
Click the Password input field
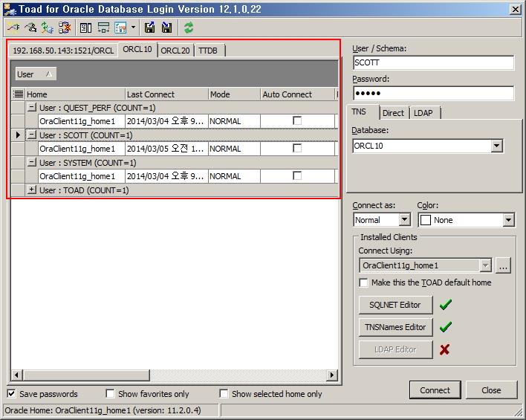[x=432, y=93]
